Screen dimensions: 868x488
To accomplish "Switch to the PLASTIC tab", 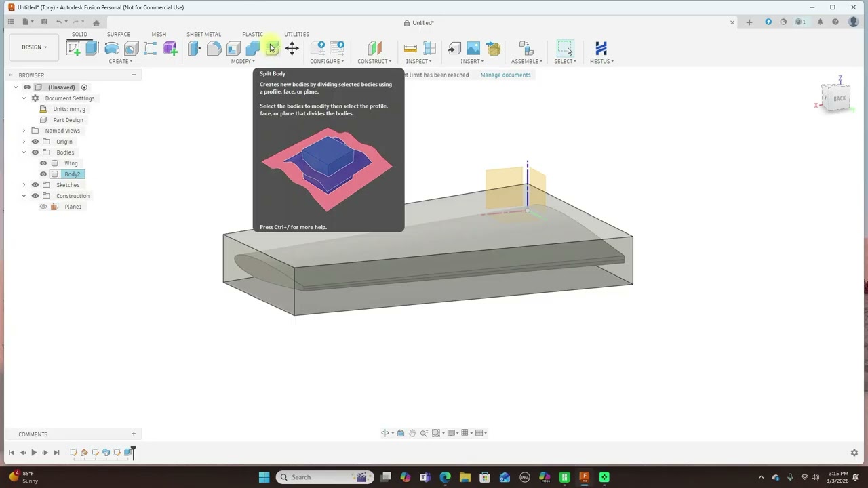I will point(252,34).
